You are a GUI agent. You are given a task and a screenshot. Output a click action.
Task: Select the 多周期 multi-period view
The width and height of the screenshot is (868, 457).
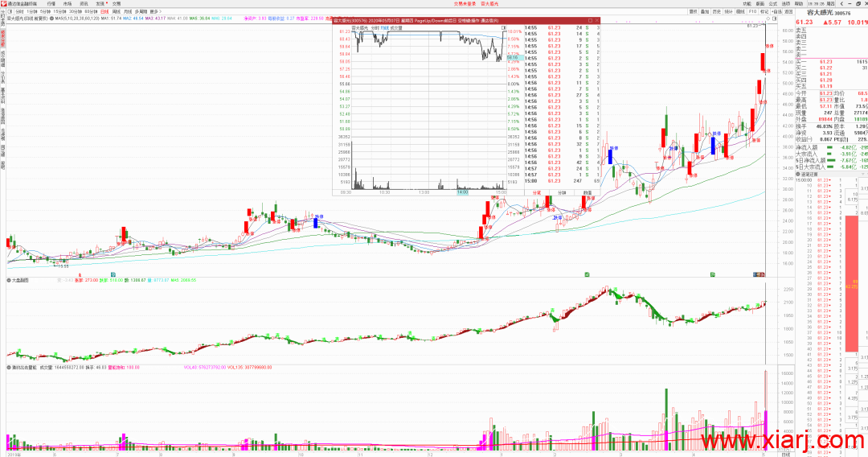pos(141,11)
